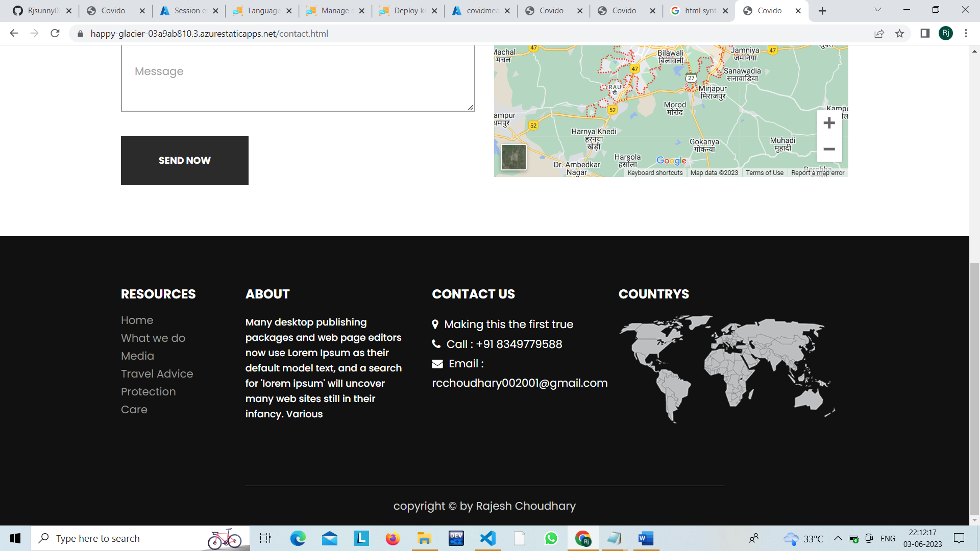Share the page via the share icon
980x551 pixels.
879,34
